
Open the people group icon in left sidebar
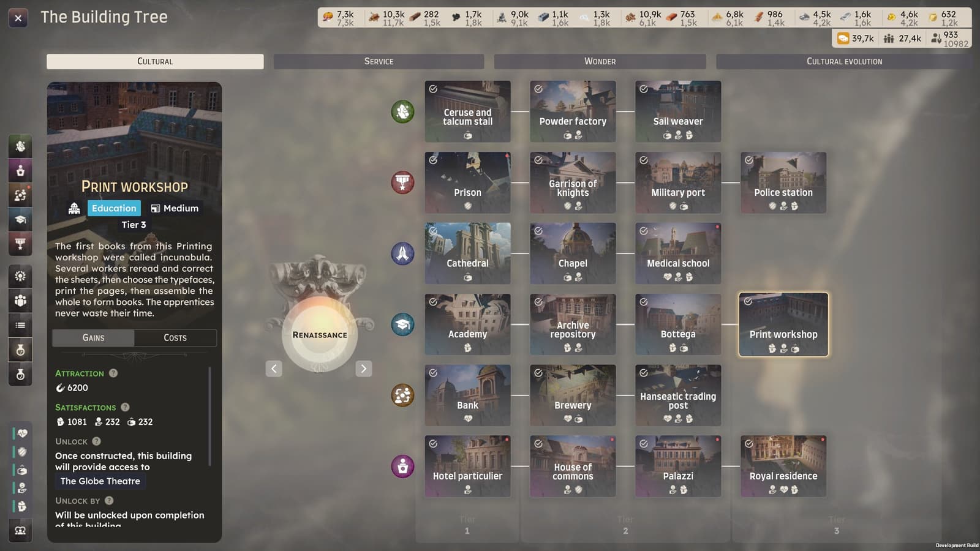[x=20, y=301]
